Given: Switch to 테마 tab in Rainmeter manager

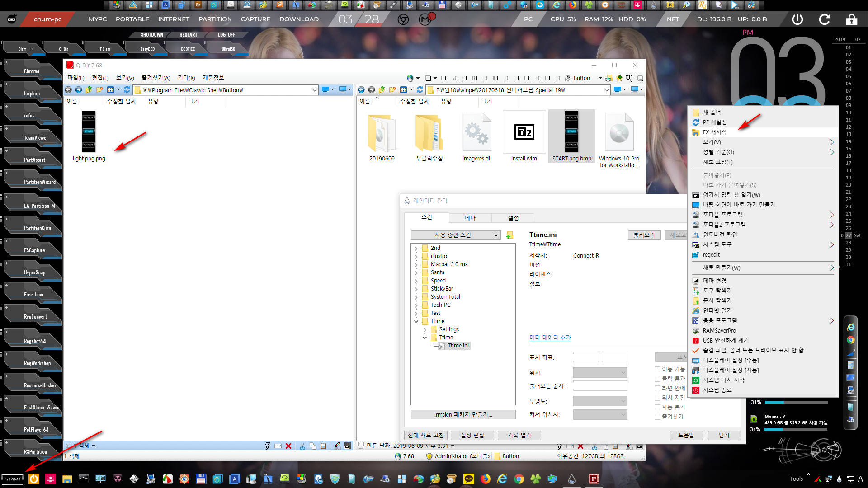Looking at the screenshot, I should [x=470, y=218].
